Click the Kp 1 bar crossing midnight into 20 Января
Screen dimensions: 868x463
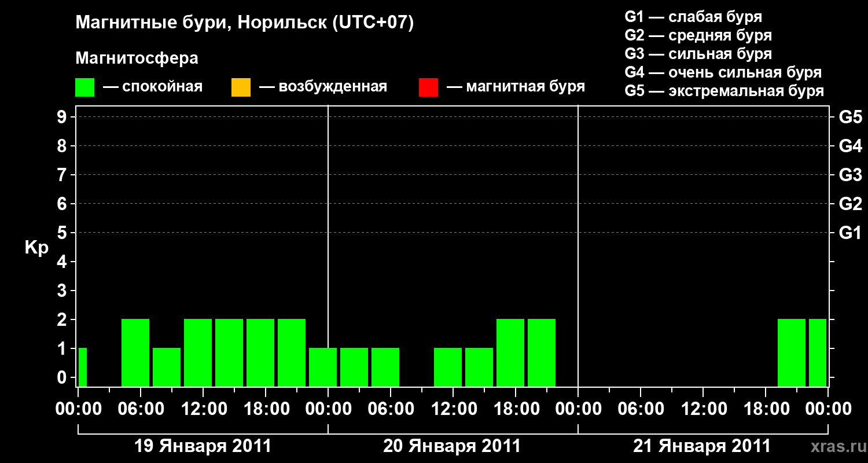323,367
